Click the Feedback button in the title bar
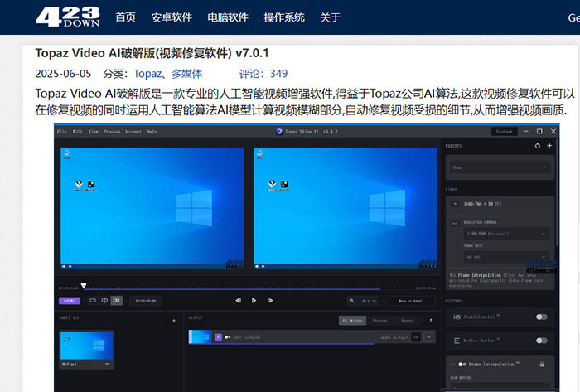Screen dimensions: 580x392 504,131
